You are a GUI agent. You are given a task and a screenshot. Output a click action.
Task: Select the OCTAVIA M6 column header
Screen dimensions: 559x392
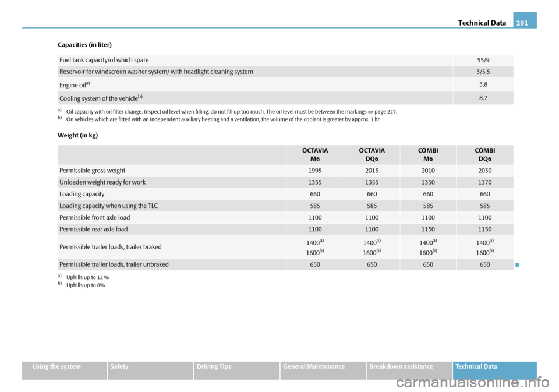click(x=315, y=154)
